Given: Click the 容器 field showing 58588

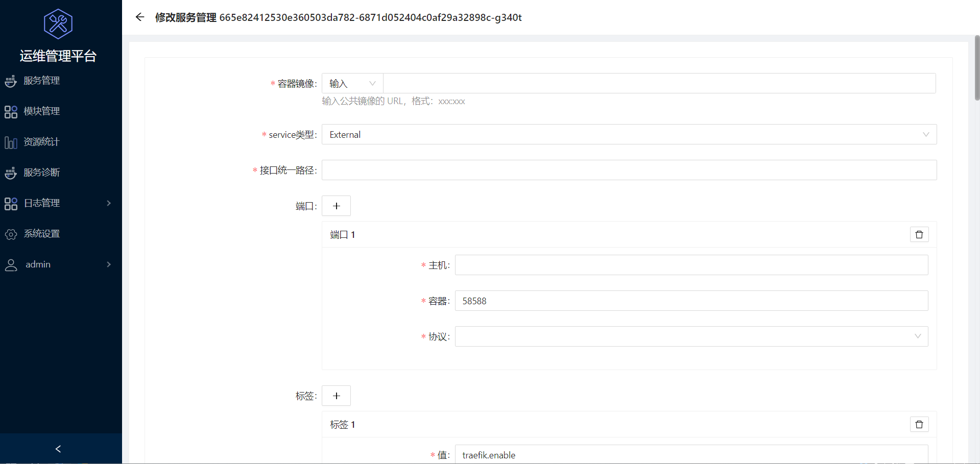Looking at the screenshot, I should coord(691,301).
